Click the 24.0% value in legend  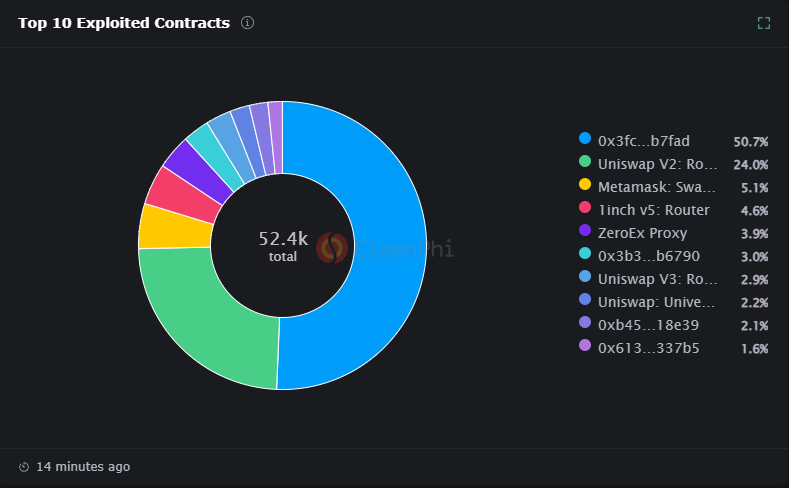(x=751, y=165)
